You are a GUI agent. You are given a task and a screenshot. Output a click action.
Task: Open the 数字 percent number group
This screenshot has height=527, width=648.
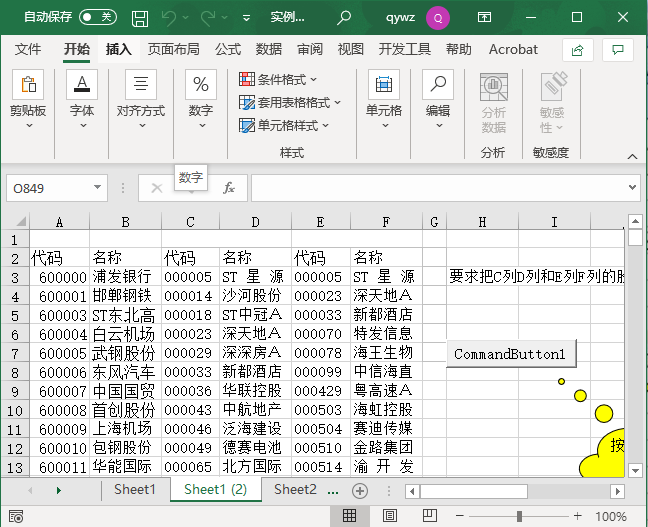pos(201,99)
